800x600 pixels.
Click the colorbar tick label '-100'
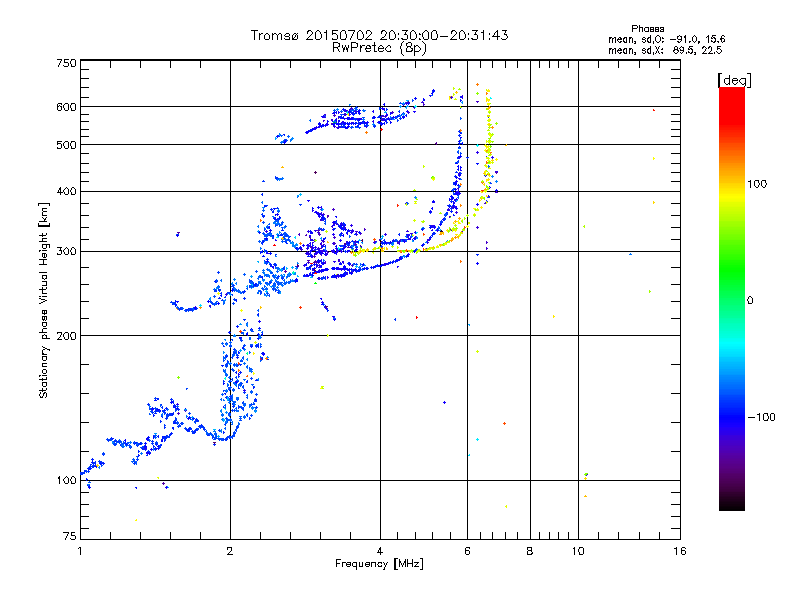[761, 416]
